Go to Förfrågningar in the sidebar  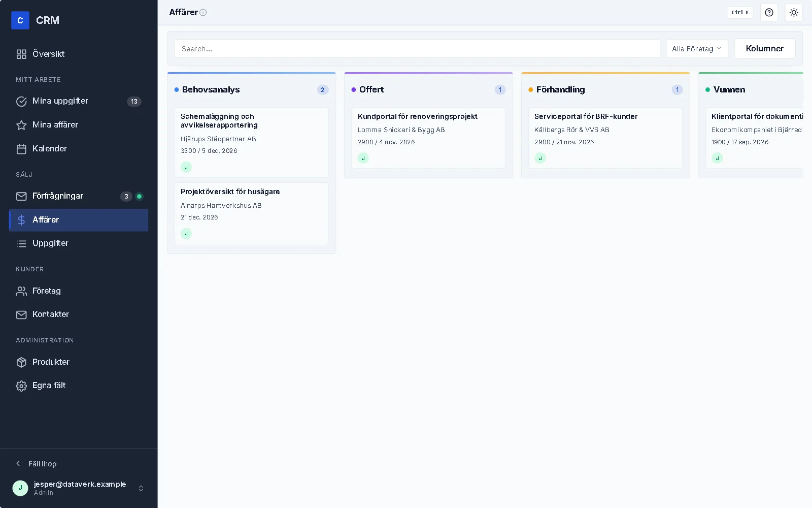79,196
